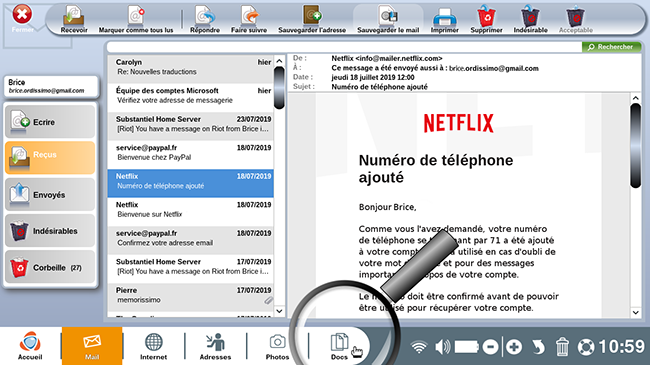Forward the email with Faire suivre

(249, 20)
